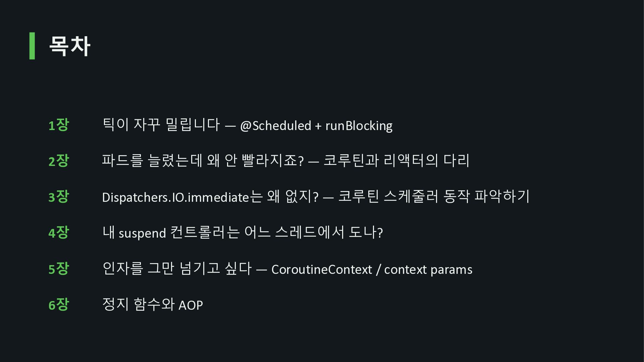Click 어느 스레드에서 도나? text
This screenshot has height=362, width=644.
point(314,232)
